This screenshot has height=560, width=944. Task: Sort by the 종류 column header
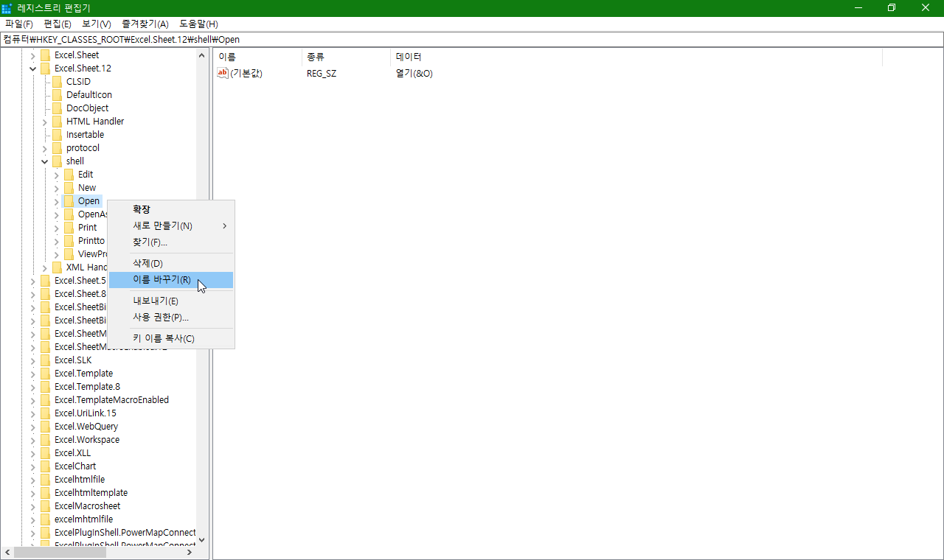click(347, 57)
